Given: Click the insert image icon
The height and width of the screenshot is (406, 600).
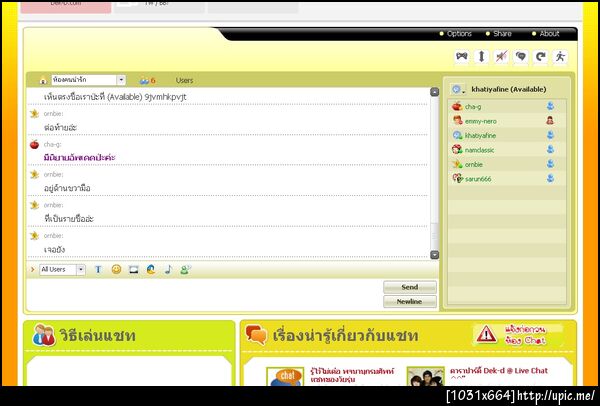Looking at the screenshot, I should tap(134, 270).
